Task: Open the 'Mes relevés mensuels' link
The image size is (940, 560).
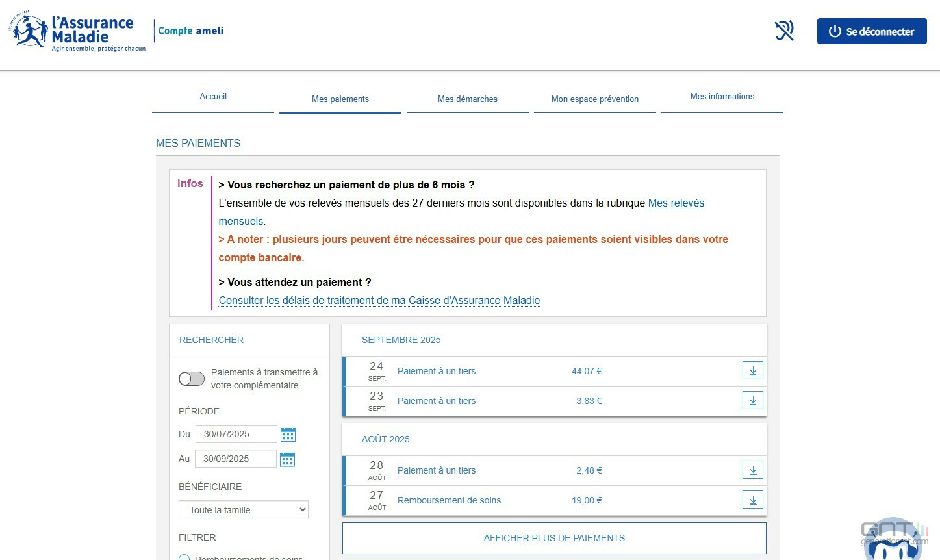Action: [676, 203]
